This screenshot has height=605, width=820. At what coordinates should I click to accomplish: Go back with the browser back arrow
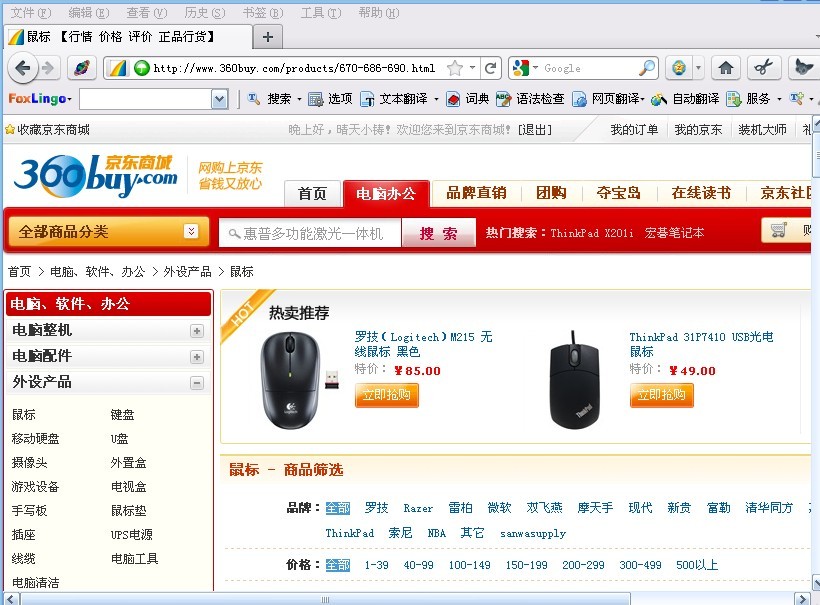22,68
